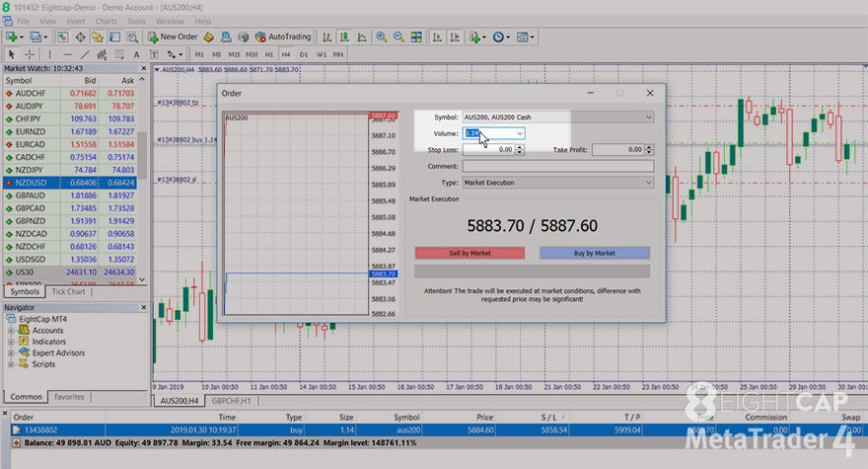Click Buy by Market button
The width and height of the screenshot is (868, 469).
[x=595, y=253]
